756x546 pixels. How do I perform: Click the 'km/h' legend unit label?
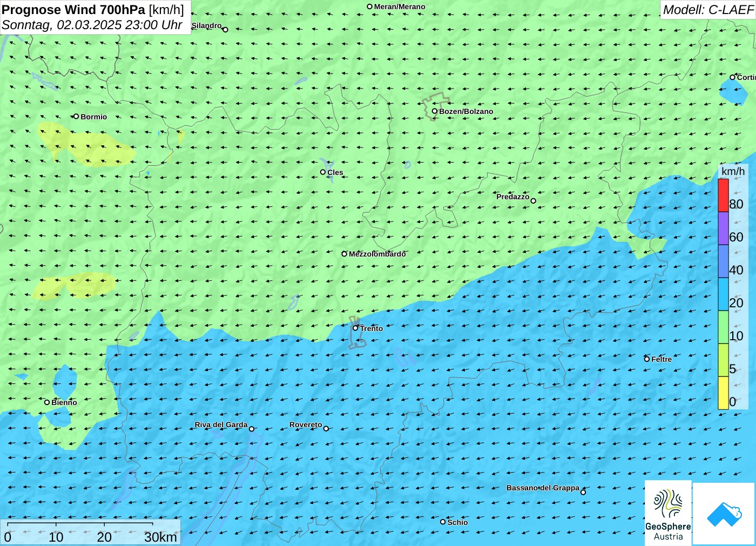[x=733, y=171]
